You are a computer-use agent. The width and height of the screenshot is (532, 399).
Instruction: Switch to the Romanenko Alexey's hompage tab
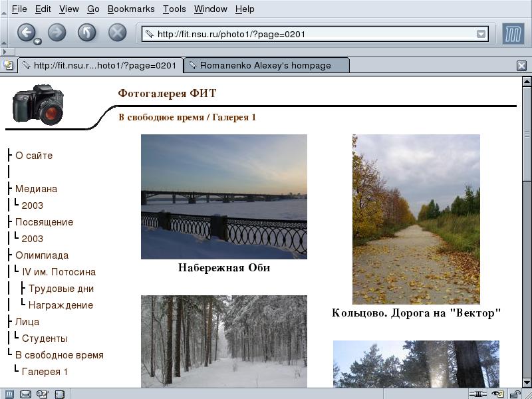tap(267, 65)
